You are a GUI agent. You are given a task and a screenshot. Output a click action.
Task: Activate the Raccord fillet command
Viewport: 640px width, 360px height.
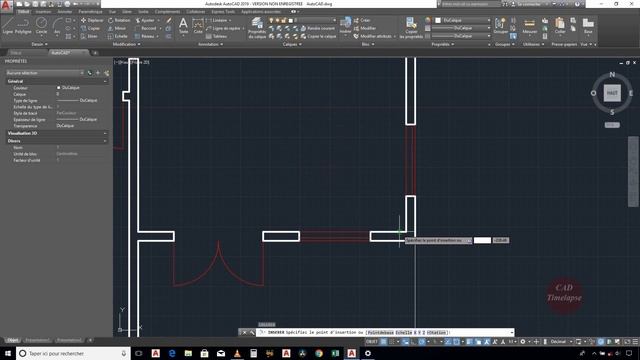tap(146, 28)
